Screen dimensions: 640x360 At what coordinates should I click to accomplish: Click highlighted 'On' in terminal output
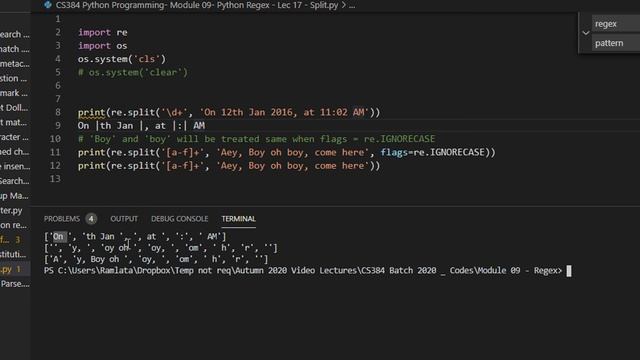point(58,237)
